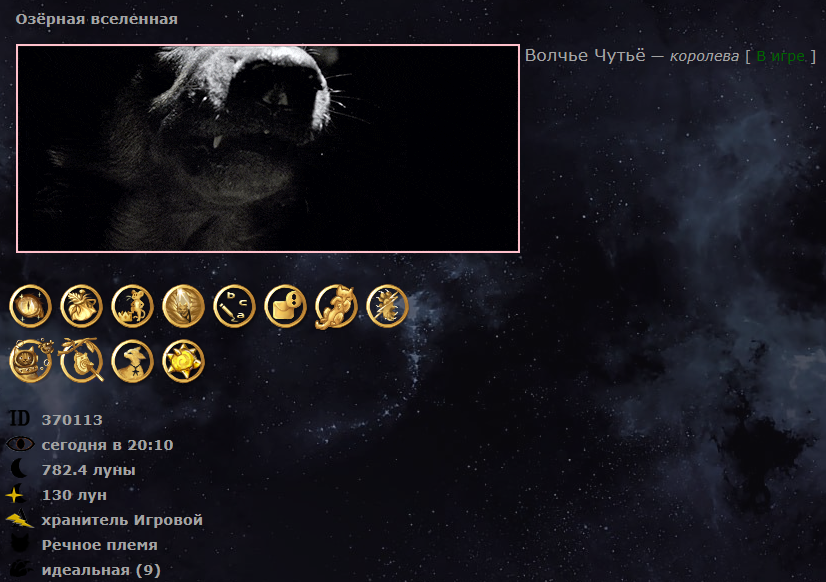826x582 pixels.
Task: Click the golden sun medal
Action: click(x=183, y=361)
